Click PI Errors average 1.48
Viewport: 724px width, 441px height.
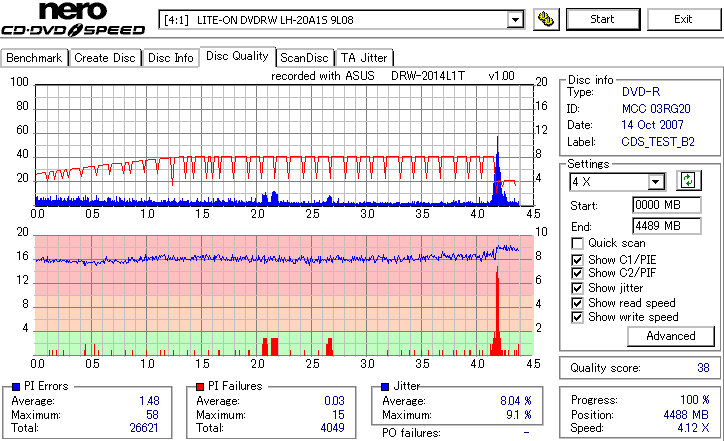(149, 401)
